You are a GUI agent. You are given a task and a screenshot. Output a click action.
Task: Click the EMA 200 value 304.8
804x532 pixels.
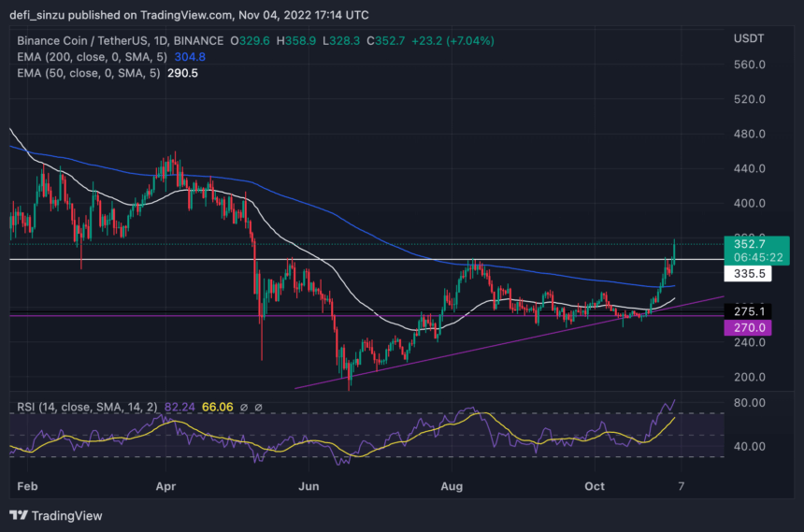[190, 57]
